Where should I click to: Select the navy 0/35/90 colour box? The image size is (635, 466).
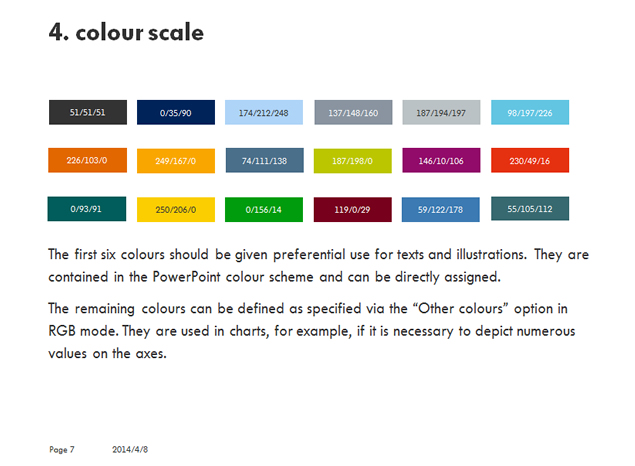pyautogui.click(x=176, y=112)
